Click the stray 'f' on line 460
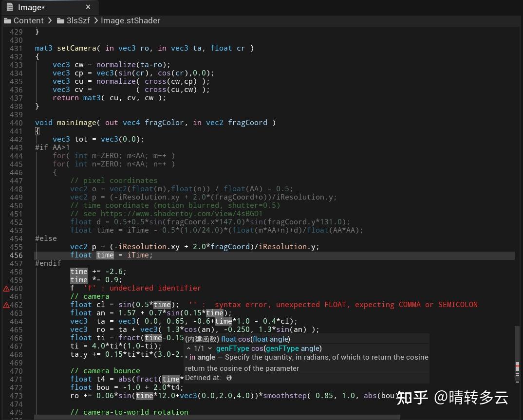This screenshot has height=420, width=523. click(x=73, y=288)
